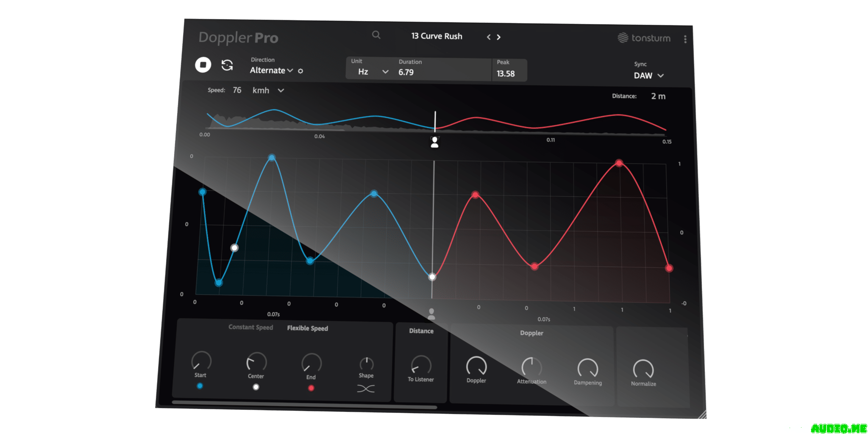Click the Center speed knob
The image size is (868, 434).
256,362
